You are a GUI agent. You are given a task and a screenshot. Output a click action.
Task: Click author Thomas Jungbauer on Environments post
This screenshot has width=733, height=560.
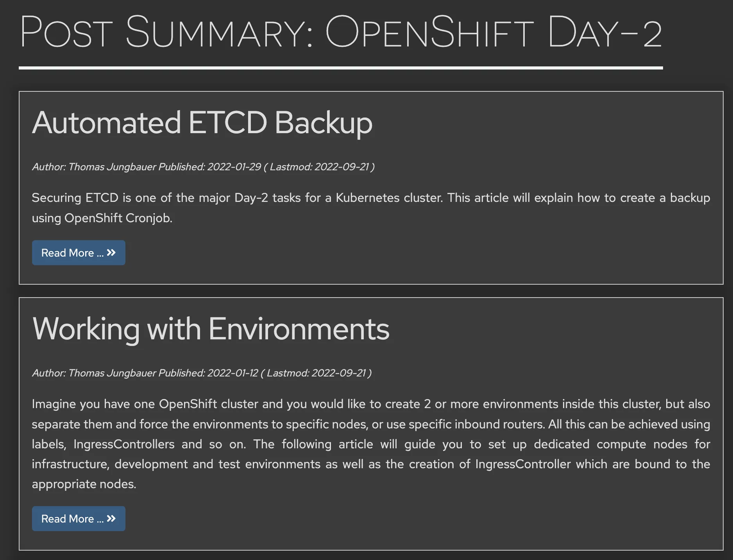coord(112,373)
